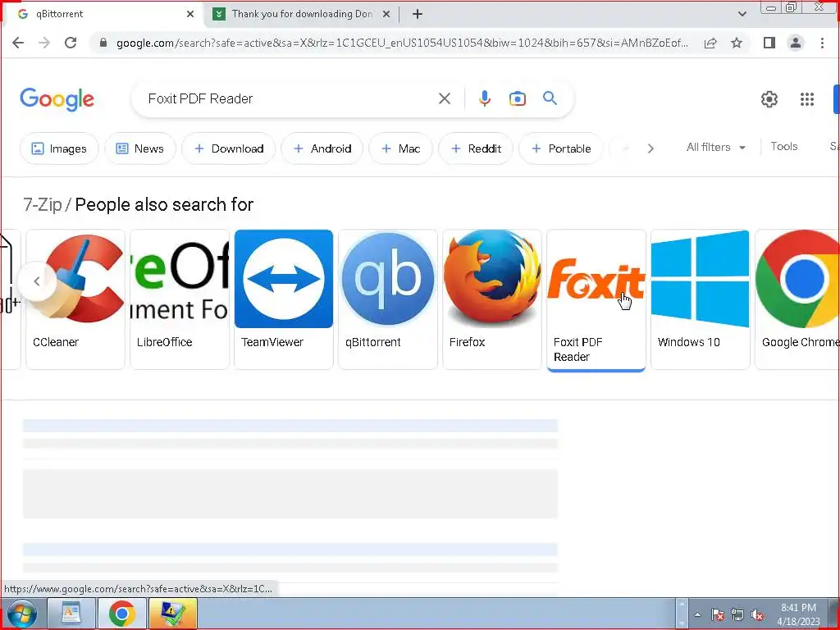Switch to the qBittorrent tab
840x630 pixels.
tap(102, 14)
